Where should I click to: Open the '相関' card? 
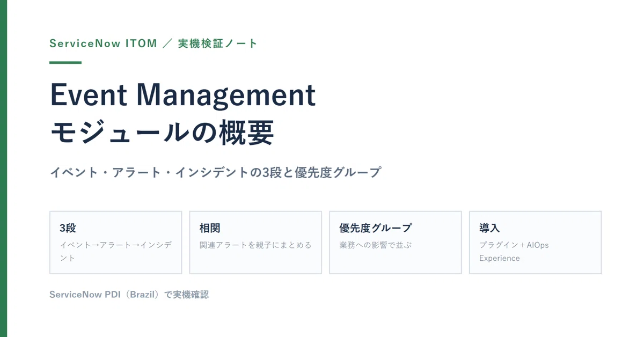tap(255, 243)
